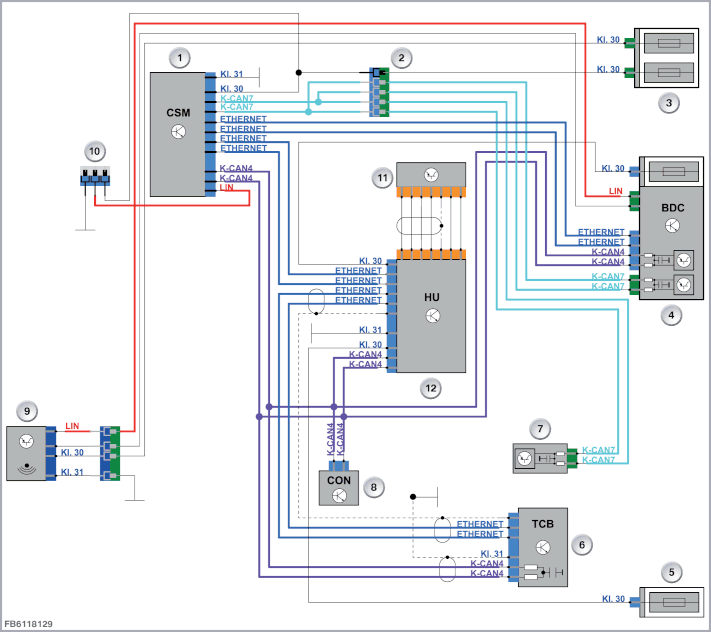Screen dimensions: 711x632
Task: Click callout number 6 next to TCB
Action: (582, 544)
